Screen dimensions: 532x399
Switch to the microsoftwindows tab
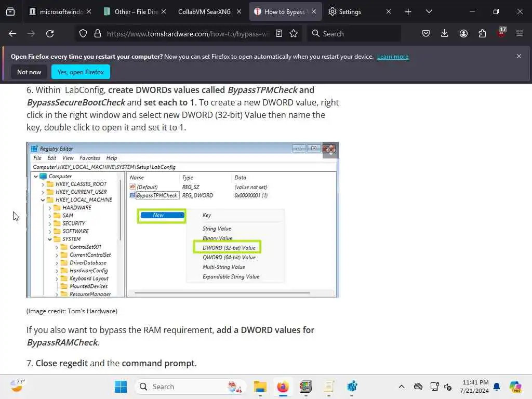click(60, 12)
